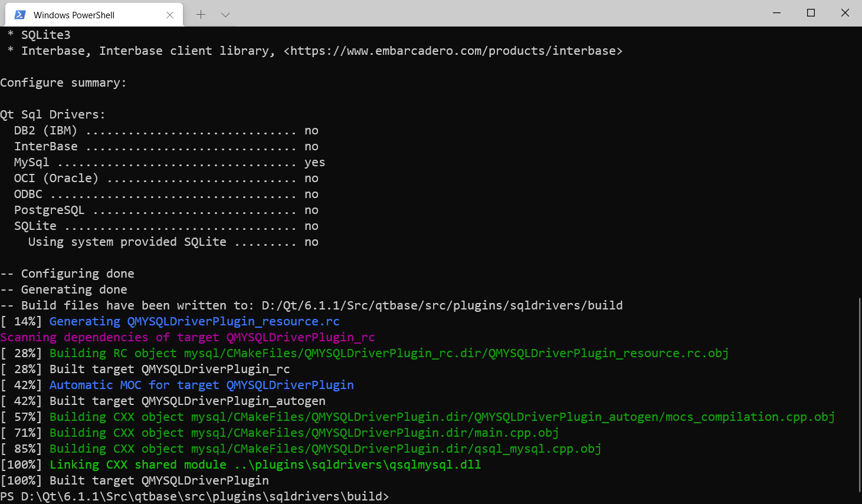The height and width of the screenshot is (504, 862).
Task: Click 'Build files have been written to' line
Action: [312, 305]
